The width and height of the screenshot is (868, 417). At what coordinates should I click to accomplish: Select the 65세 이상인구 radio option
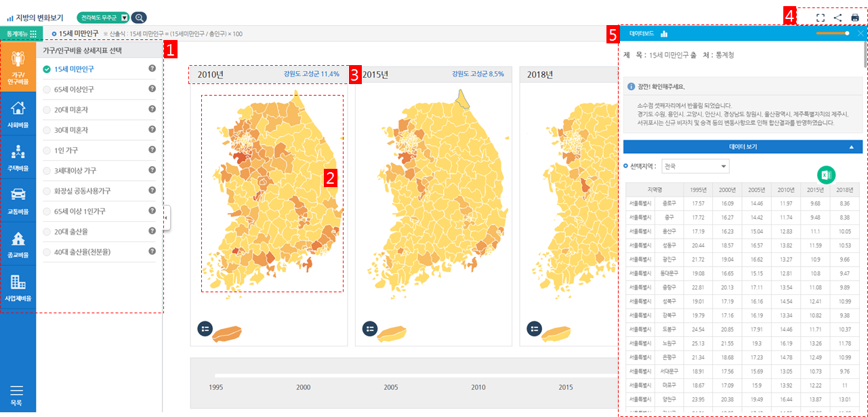(x=47, y=89)
